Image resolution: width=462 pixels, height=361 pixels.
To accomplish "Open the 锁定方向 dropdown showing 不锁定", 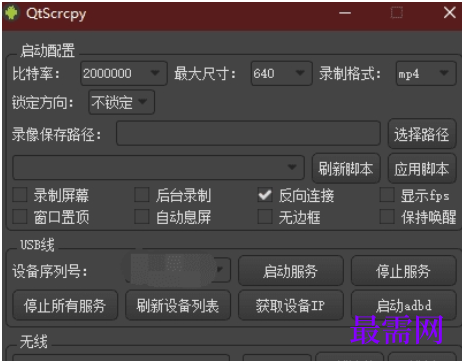I will pos(121,102).
